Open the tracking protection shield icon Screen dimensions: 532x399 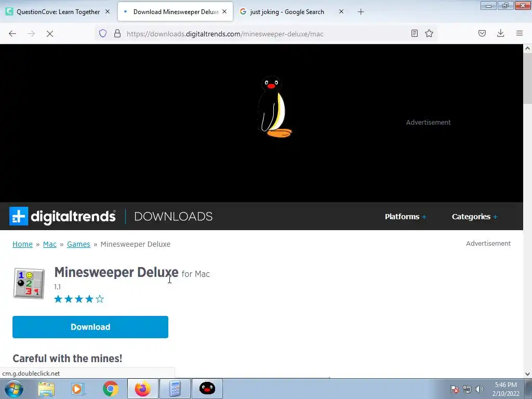(x=103, y=33)
